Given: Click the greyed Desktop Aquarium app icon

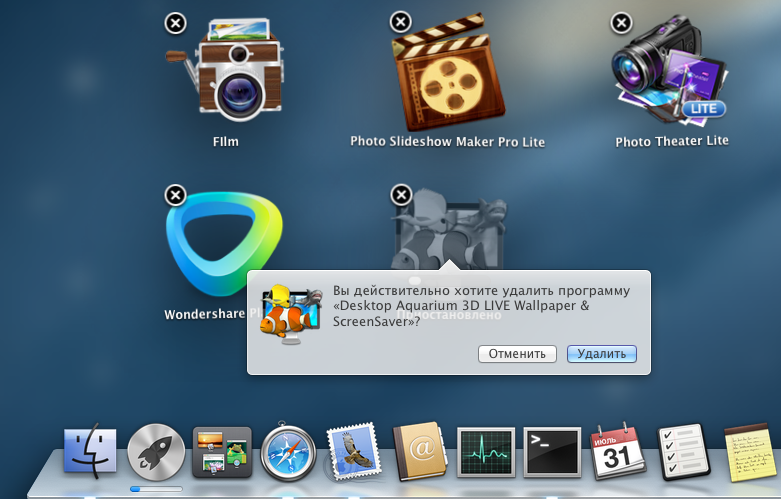Looking at the screenshot, I should click(448, 230).
